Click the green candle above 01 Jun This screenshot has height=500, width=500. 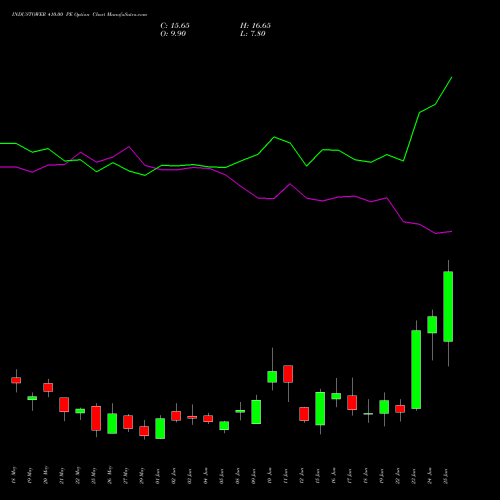160,428
